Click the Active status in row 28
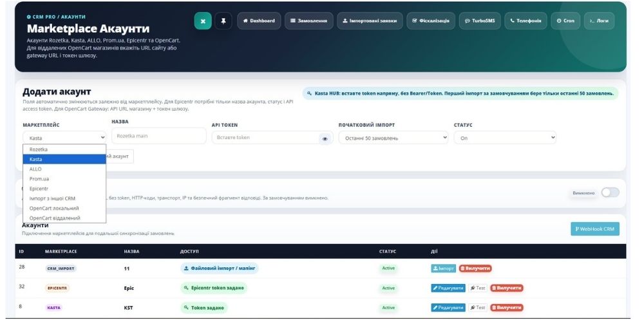This screenshot has width=644, height=322. 388,268
